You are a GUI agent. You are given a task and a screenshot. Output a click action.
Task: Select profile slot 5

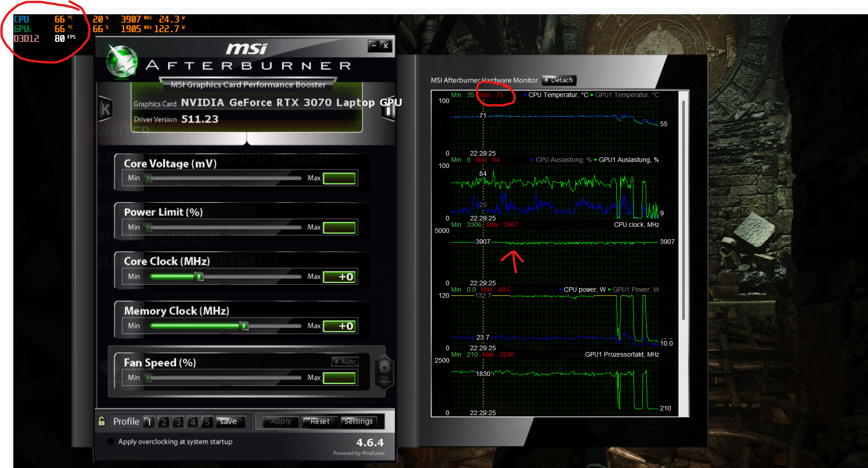[x=207, y=422]
